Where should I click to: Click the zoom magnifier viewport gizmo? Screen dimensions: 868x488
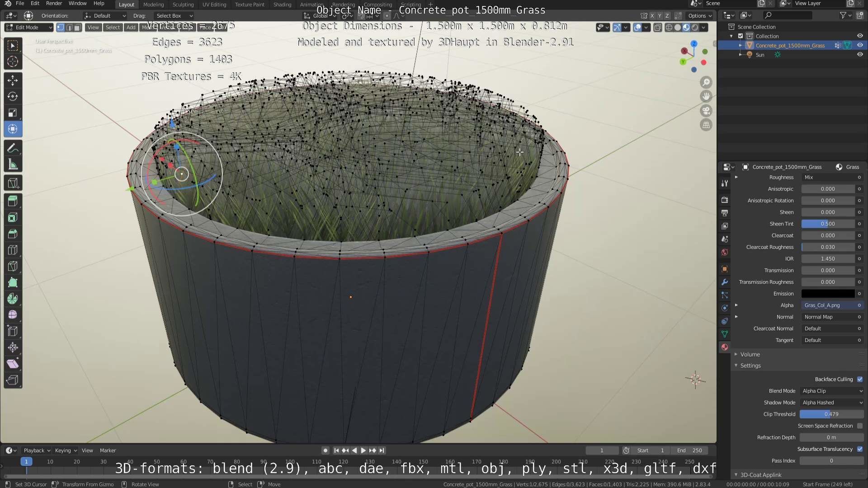[706, 82]
